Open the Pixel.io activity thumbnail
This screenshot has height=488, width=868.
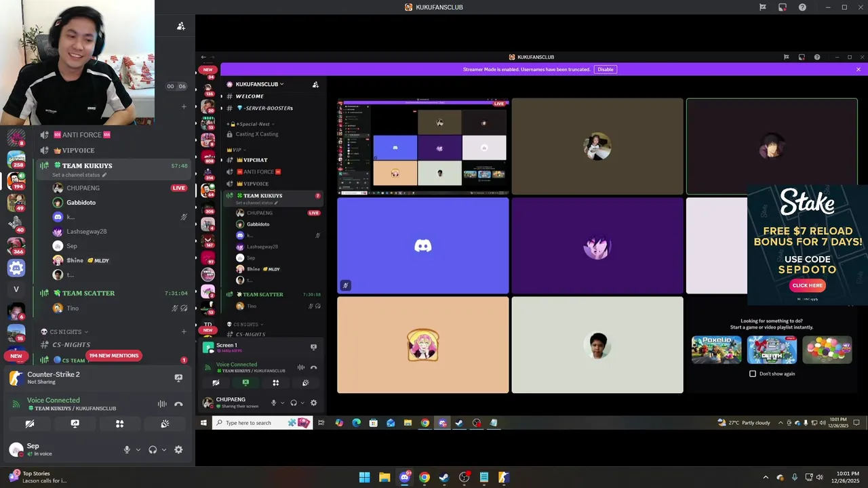click(716, 350)
